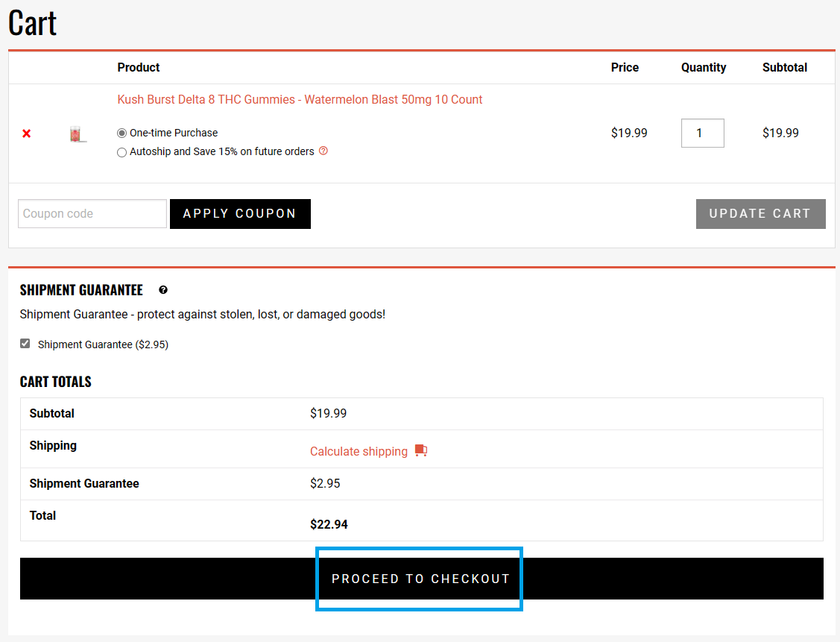Select the One-time Purchase option
840x642 pixels.
tap(122, 133)
